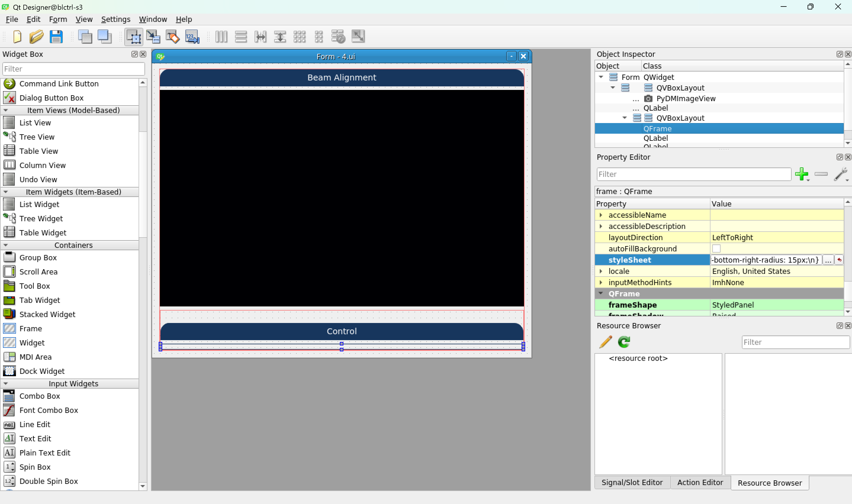This screenshot has width=852, height=504.
Task: Click the New form document icon
Action: (17, 36)
